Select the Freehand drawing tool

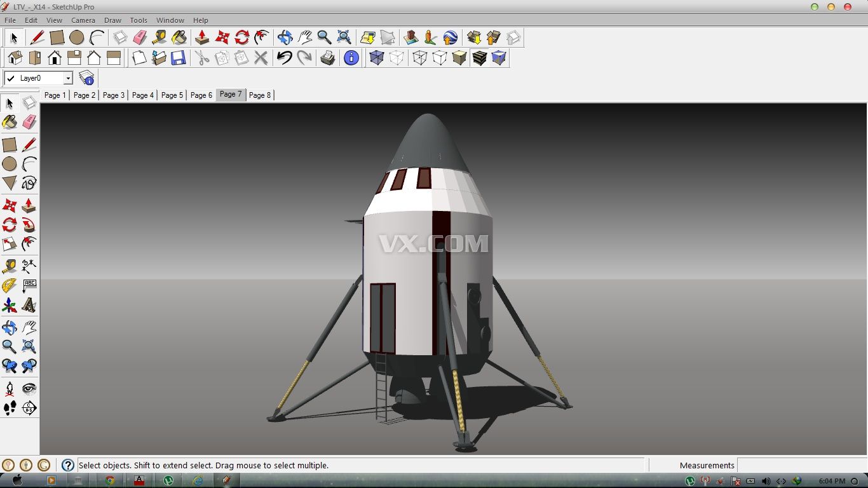pyautogui.click(x=29, y=184)
